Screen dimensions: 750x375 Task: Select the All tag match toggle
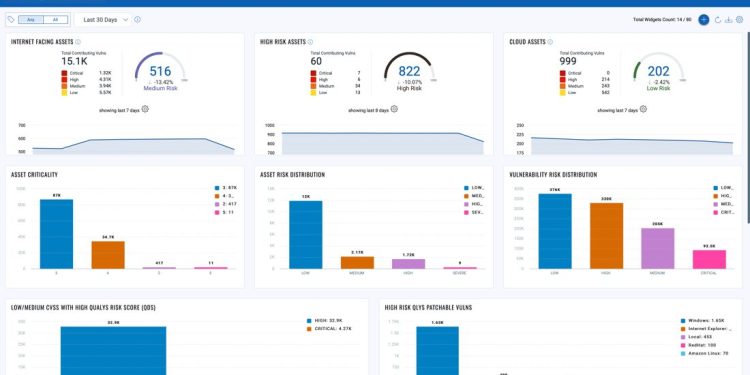[x=55, y=20]
